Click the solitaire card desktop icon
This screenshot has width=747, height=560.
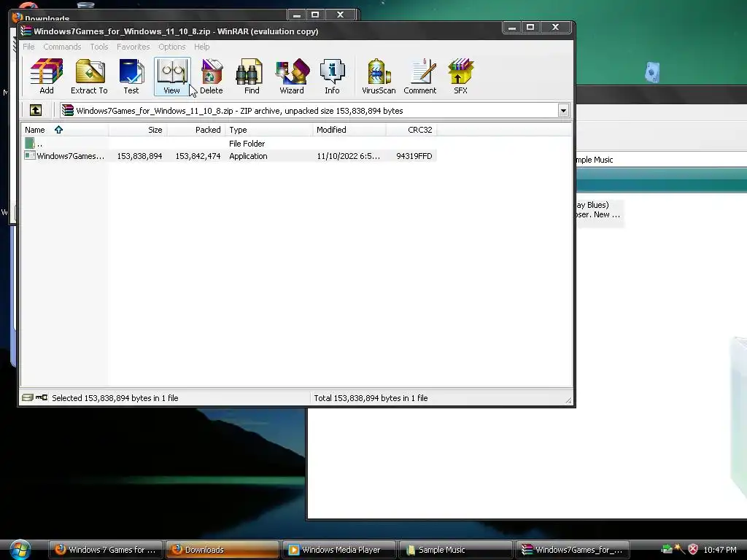[x=652, y=73]
